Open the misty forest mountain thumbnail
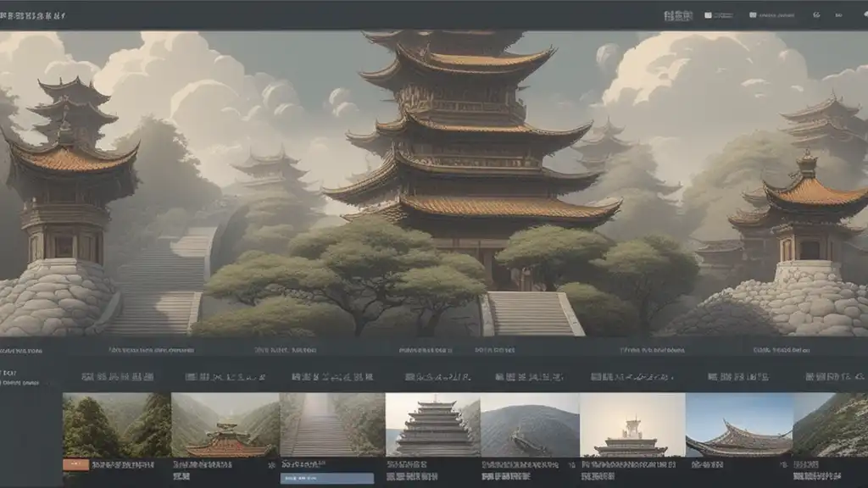Screen dimensions: 868x488 (116, 424)
